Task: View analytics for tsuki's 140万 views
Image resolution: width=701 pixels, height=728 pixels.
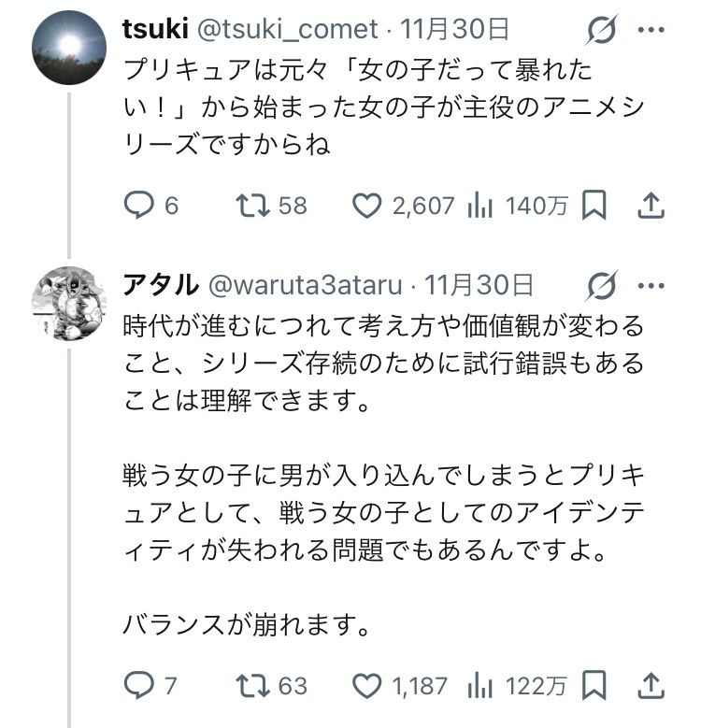Action: pyautogui.click(x=480, y=205)
